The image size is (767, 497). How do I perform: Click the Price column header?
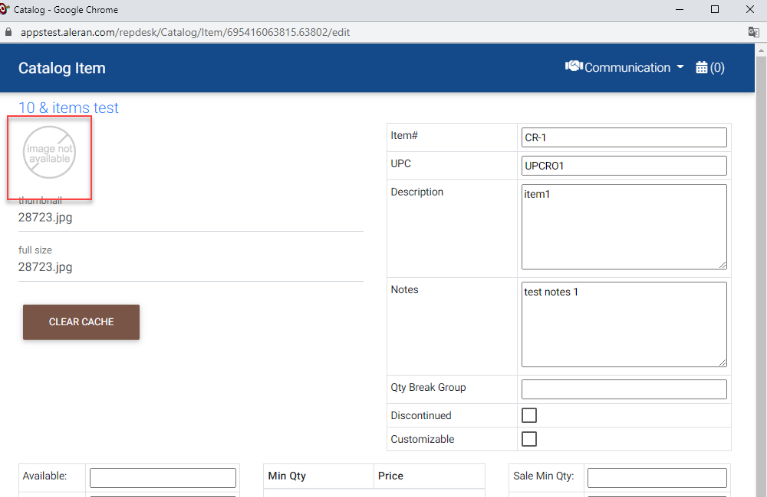391,476
